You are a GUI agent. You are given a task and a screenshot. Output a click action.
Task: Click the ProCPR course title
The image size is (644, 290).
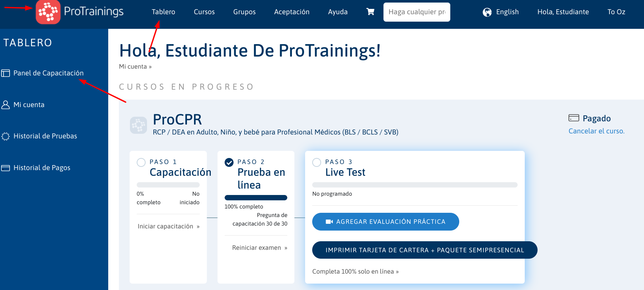point(177,120)
